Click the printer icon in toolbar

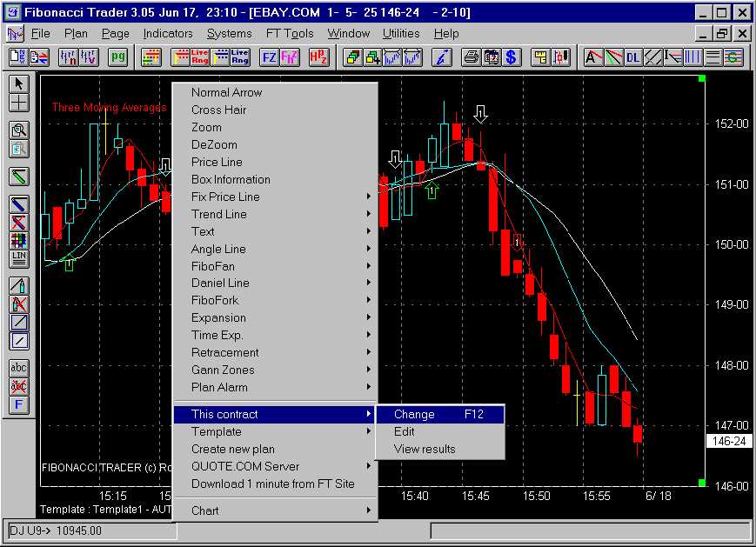click(x=471, y=58)
